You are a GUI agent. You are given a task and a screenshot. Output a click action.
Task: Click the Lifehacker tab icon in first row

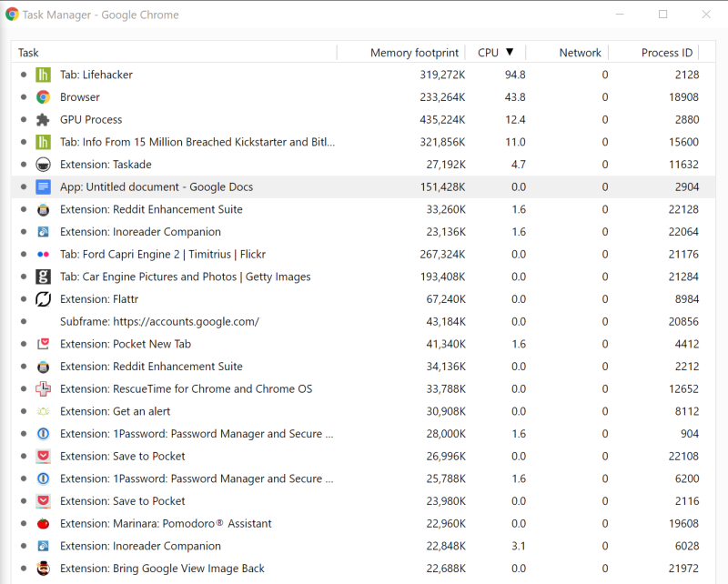tap(43, 75)
